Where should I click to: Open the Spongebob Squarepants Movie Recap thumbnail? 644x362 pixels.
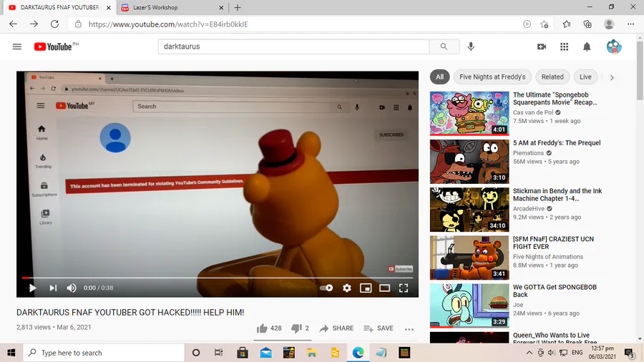469,113
